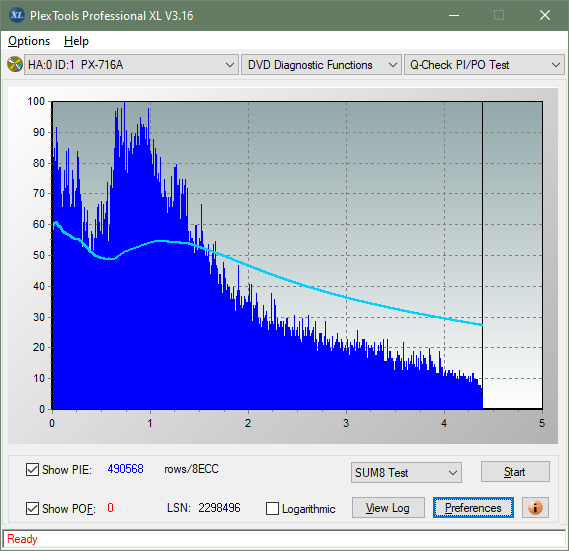Screen dimensions: 569x551
Task: Open the Options menu
Action: [29, 41]
